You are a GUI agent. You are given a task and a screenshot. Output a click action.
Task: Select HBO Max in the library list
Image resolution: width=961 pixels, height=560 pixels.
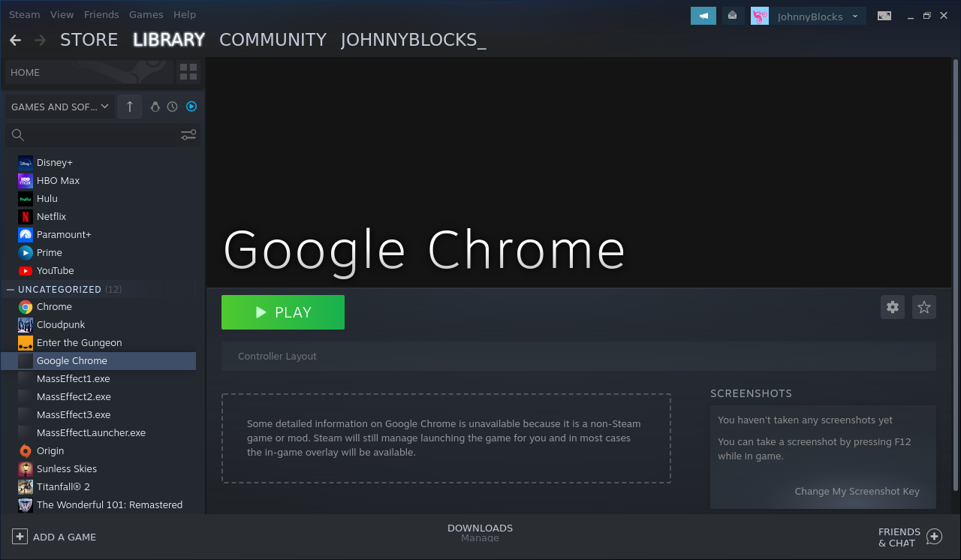98,180
